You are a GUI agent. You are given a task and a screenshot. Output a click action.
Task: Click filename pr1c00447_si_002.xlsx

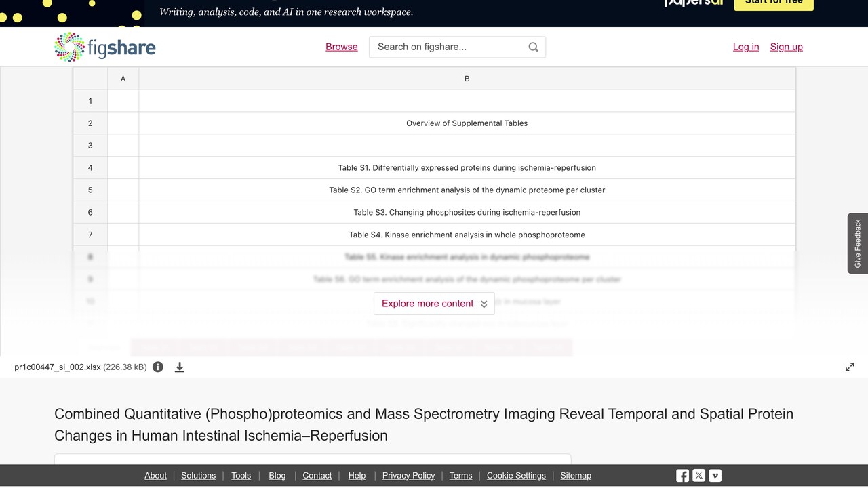point(58,367)
